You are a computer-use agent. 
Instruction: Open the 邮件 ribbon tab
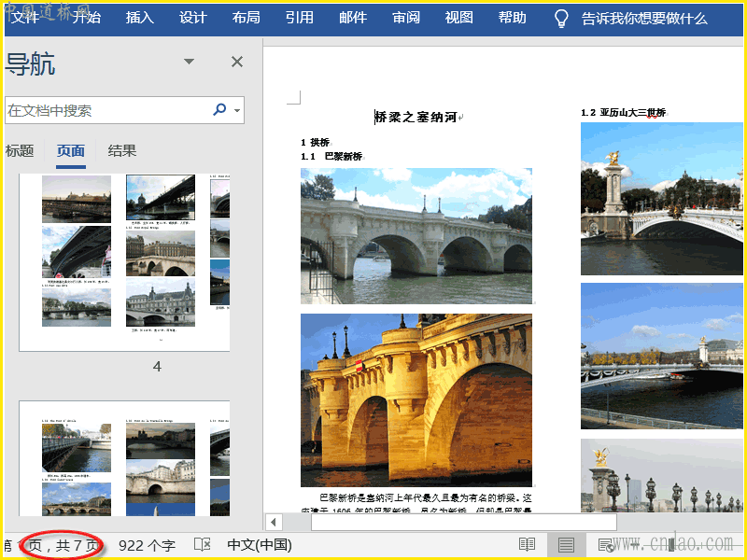pos(353,18)
